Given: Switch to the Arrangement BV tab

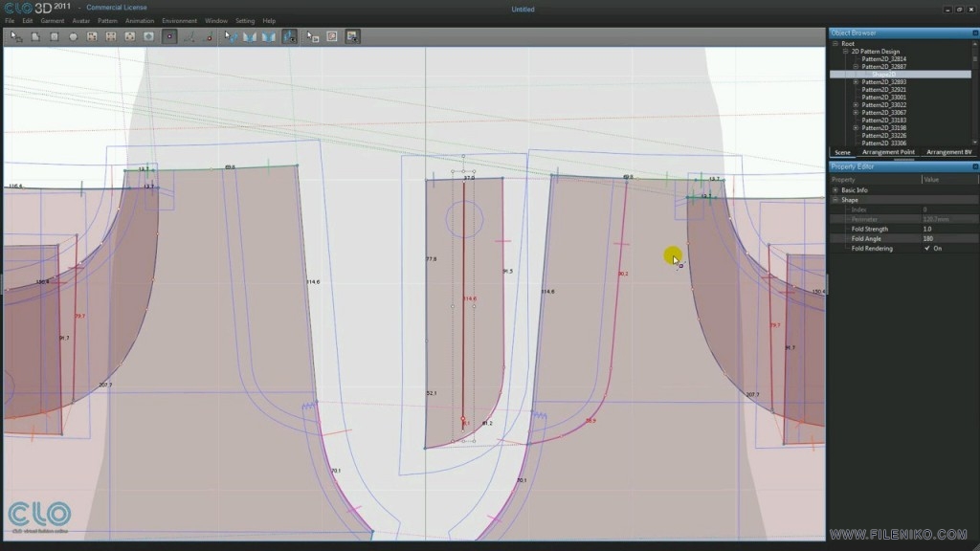Looking at the screenshot, I should 948,152.
